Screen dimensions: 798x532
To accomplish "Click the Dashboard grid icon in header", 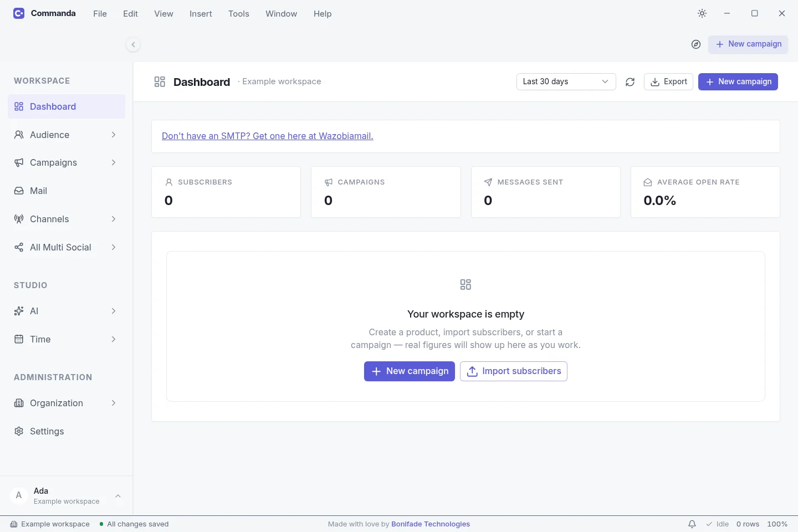I will click(160, 82).
